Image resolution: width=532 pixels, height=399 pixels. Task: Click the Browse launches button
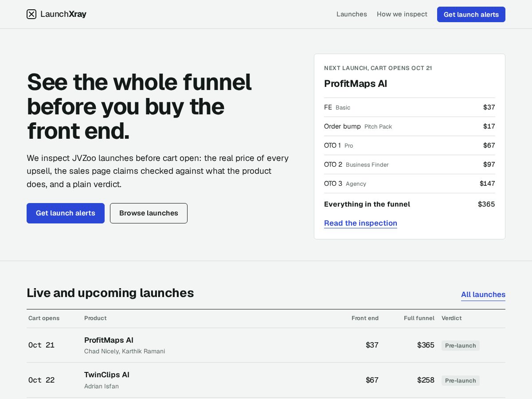coord(149,213)
